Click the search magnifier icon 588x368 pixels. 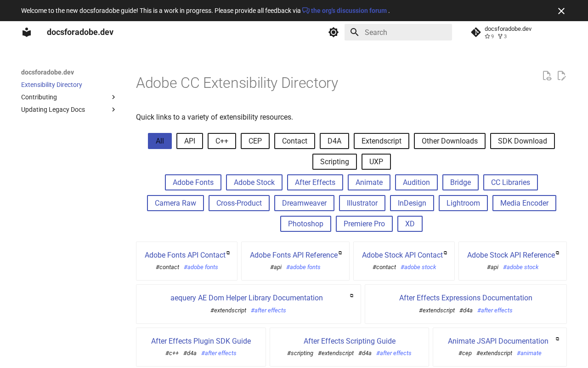354,32
